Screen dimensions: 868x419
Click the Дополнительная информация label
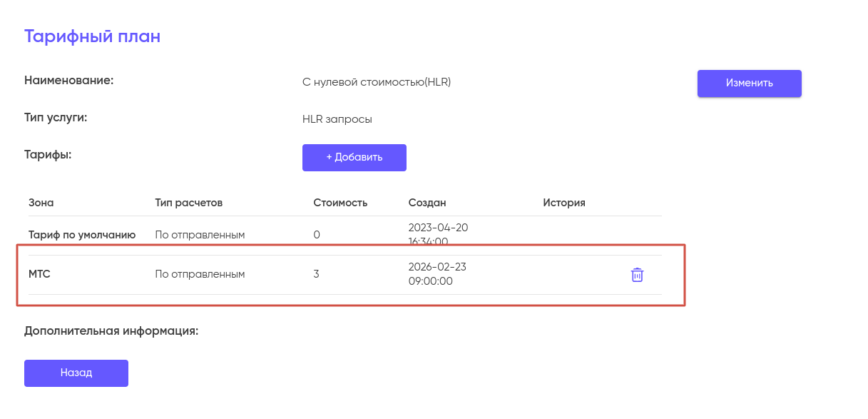(111, 331)
